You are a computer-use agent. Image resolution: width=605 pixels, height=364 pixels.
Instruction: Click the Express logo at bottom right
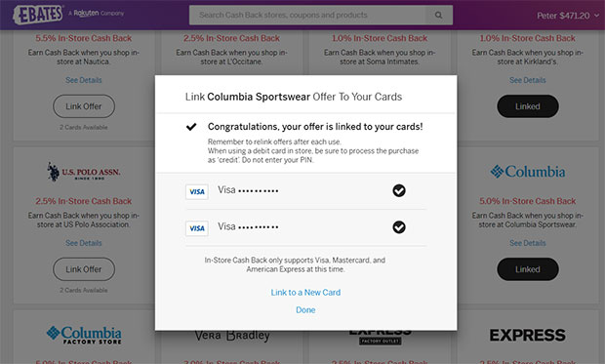coord(528,335)
